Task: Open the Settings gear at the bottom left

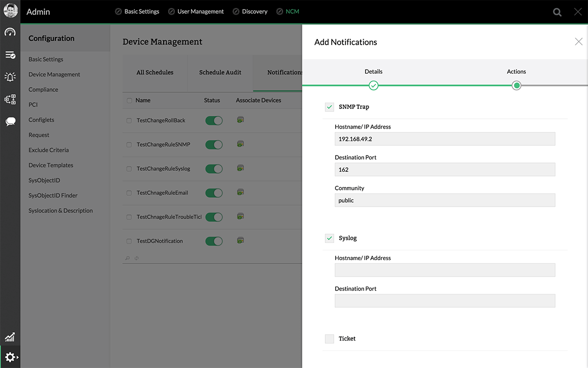Action: (10, 357)
